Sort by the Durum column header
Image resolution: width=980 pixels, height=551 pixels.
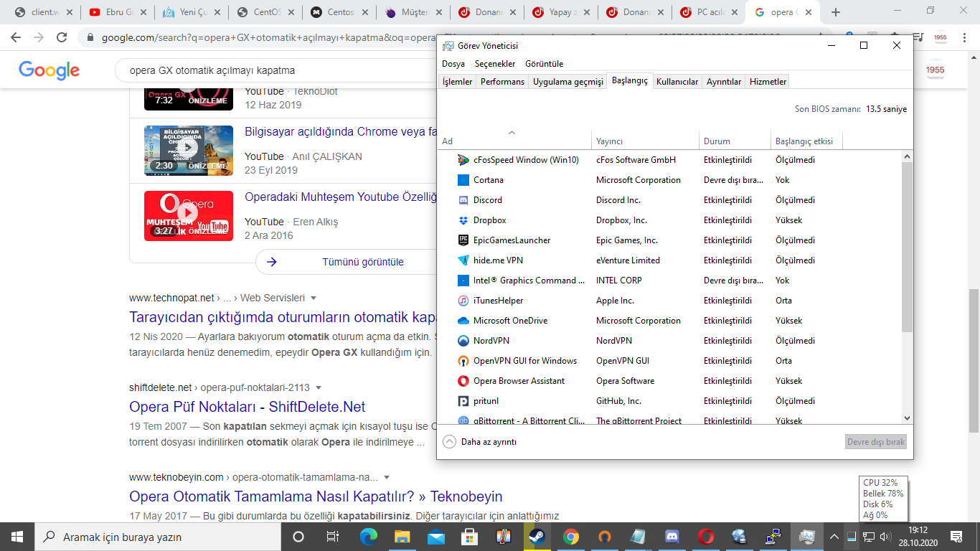(735, 141)
